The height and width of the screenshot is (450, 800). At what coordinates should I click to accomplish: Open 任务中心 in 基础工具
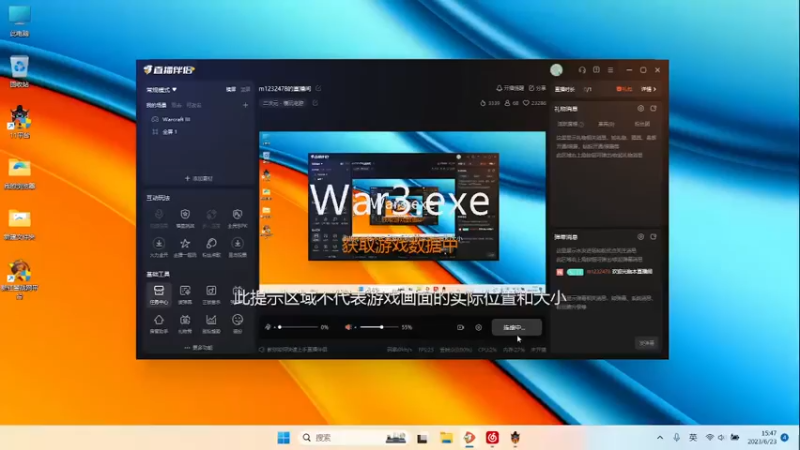tap(159, 294)
